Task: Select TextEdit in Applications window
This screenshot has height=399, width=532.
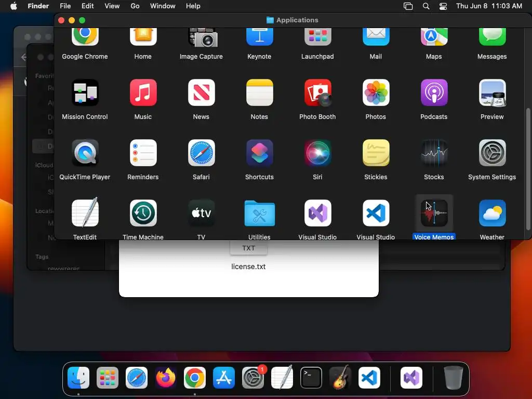Action: click(x=85, y=212)
